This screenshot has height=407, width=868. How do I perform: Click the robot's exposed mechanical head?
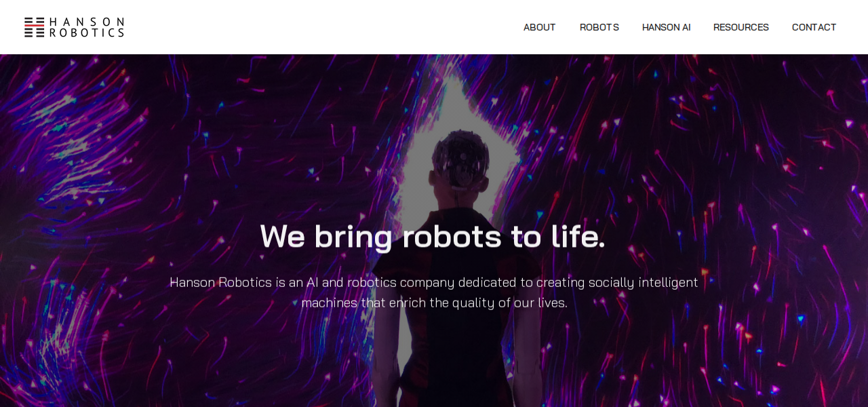coord(460,161)
